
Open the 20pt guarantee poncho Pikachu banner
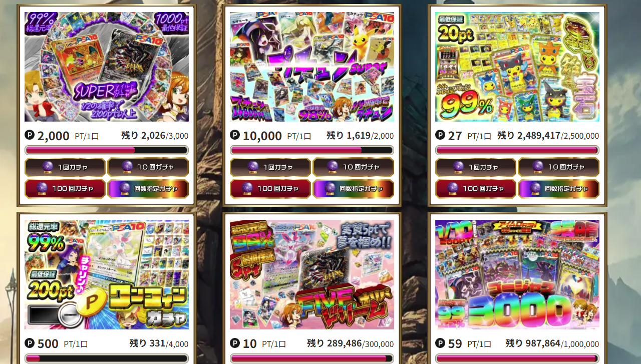coord(517,67)
